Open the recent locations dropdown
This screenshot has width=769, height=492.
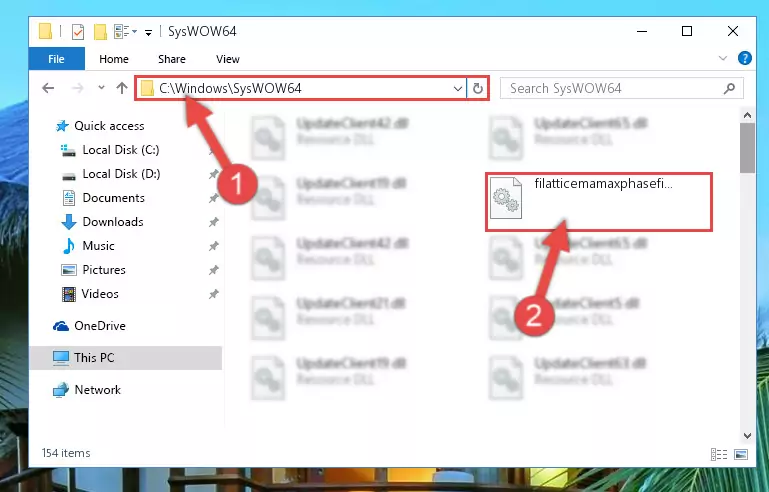point(101,88)
